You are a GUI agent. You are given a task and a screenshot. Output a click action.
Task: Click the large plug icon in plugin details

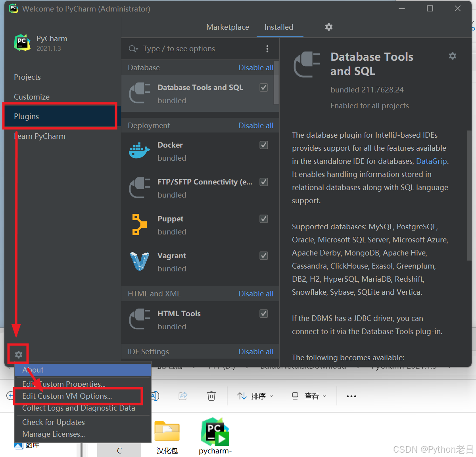point(307,64)
